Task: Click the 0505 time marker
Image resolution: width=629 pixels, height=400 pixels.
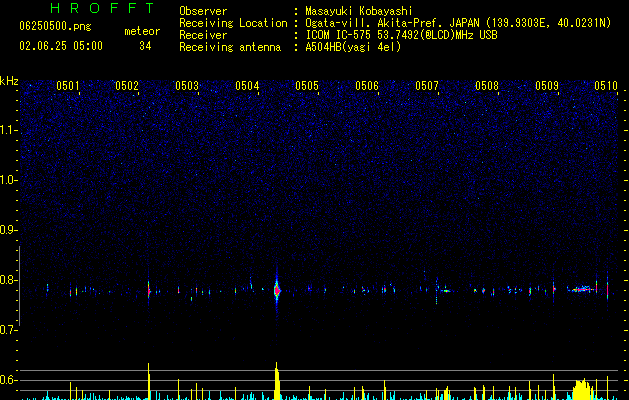Action: (x=307, y=85)
